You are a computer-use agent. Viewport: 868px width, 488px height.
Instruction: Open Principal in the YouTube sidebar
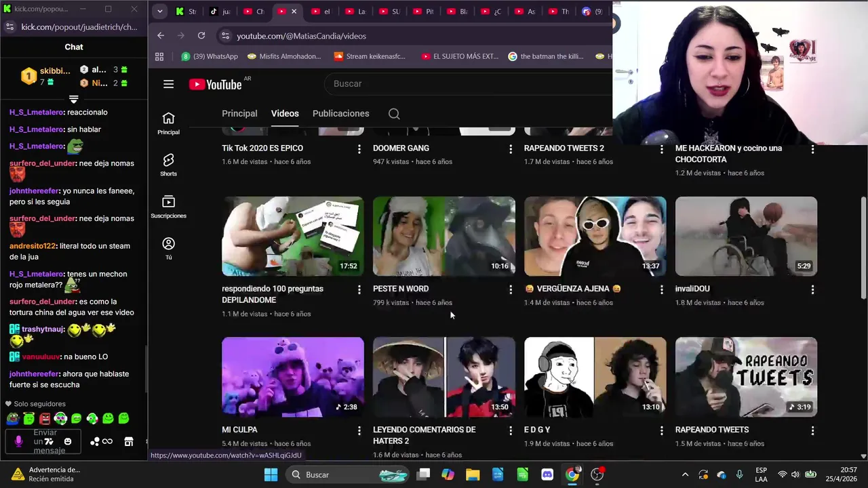click(168, 124)
